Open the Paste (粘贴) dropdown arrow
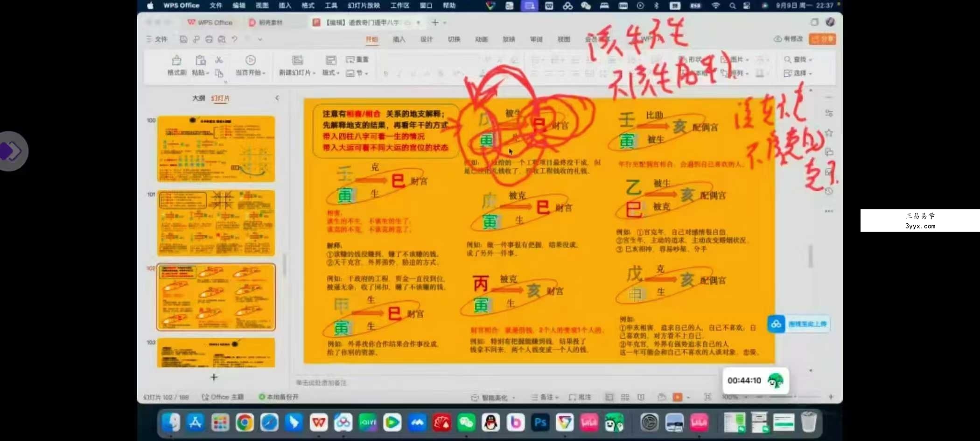 click(x=208, y=73)
